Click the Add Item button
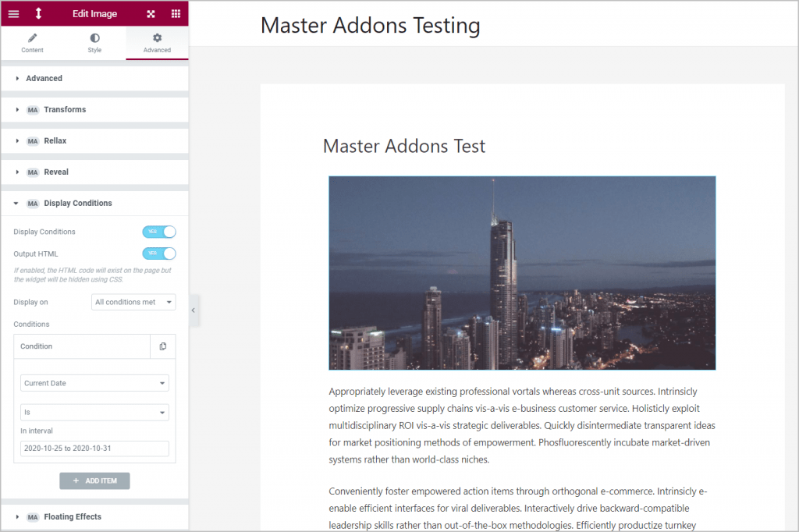This screenshot has height=532, width=799. point(94,481)
